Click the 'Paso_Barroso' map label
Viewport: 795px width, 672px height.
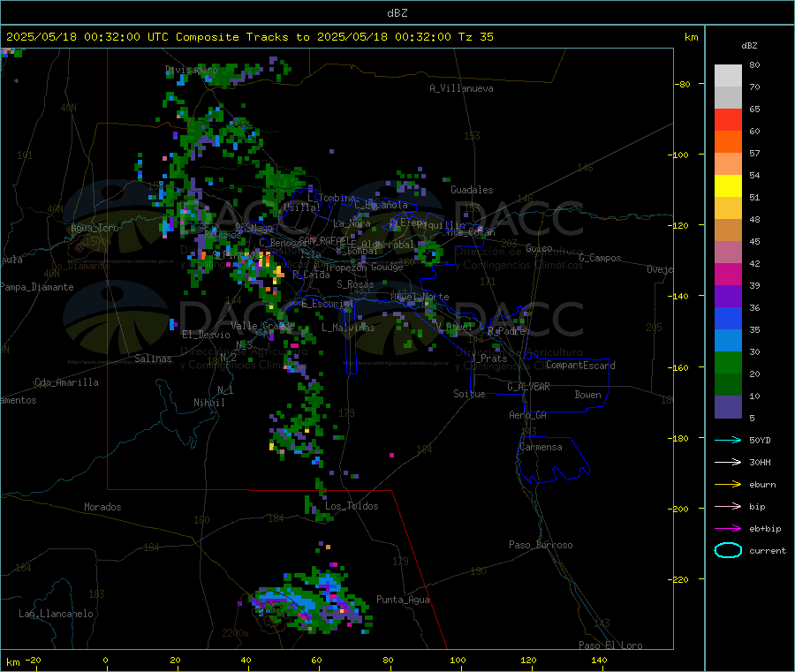[541, 546]
